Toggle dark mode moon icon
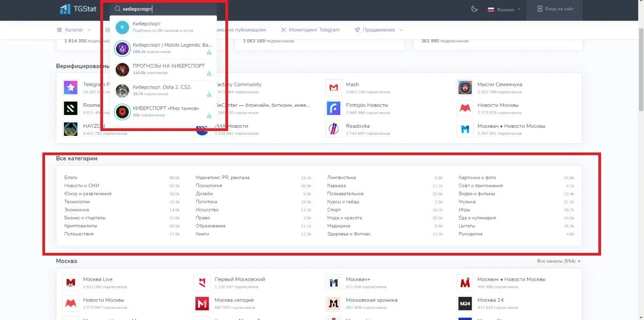The height and width of the screenshot is (320, 644). click(x=474, y=9)
